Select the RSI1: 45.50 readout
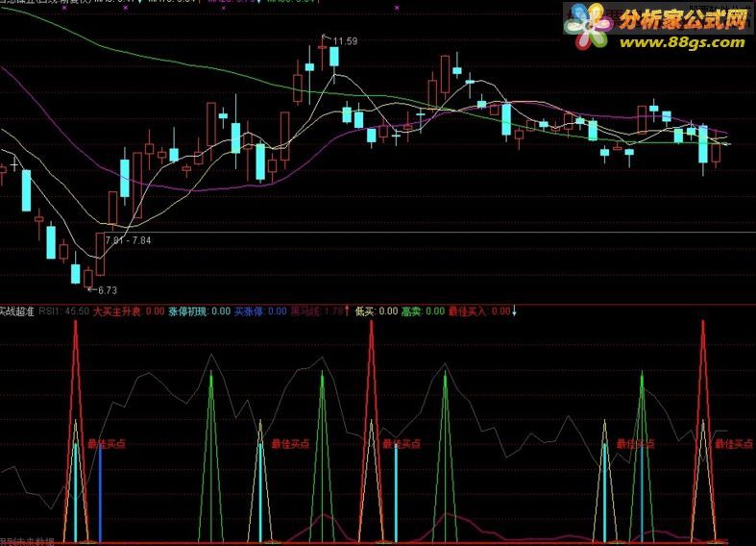 (64, 311)
